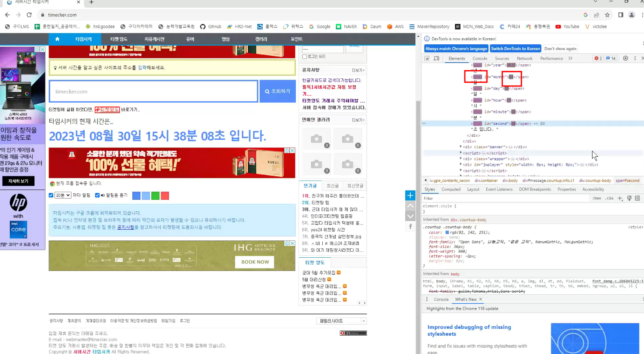The width and height of the screenshot is (644, 354).
Task: Open the 자유게시판 nav menu
Action: tap(154, 39)
